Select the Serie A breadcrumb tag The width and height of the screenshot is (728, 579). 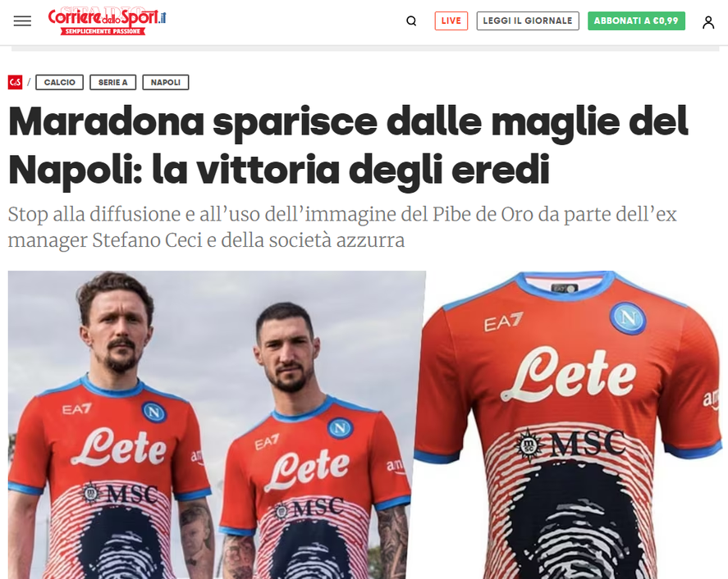112,82
